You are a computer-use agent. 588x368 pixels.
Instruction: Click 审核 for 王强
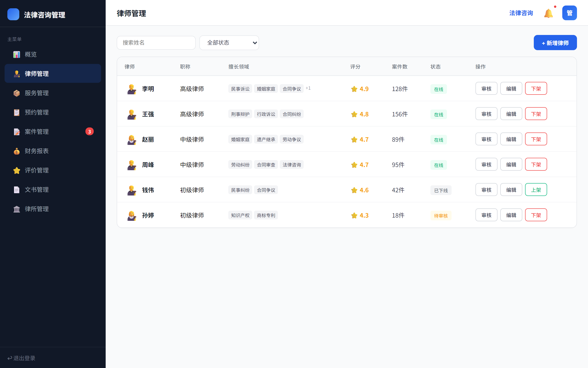486,114
